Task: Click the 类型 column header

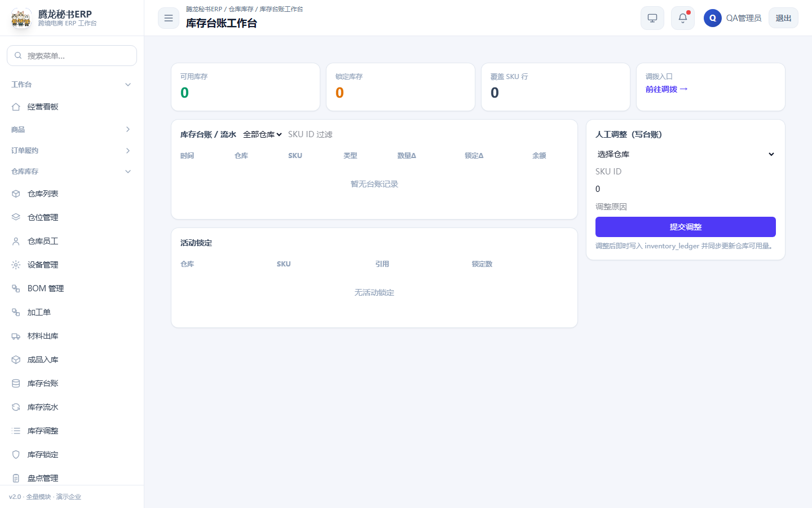Action: pos(350,156)
